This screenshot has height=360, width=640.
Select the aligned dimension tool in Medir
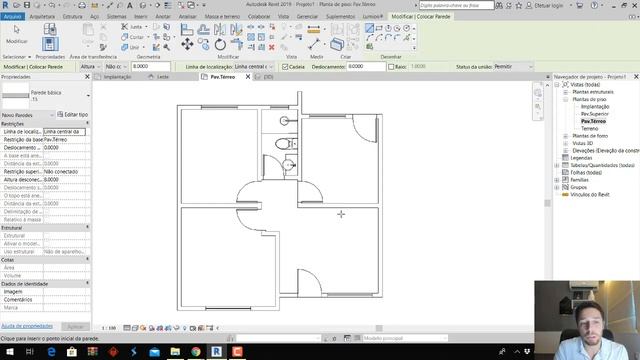pos(313,29)
